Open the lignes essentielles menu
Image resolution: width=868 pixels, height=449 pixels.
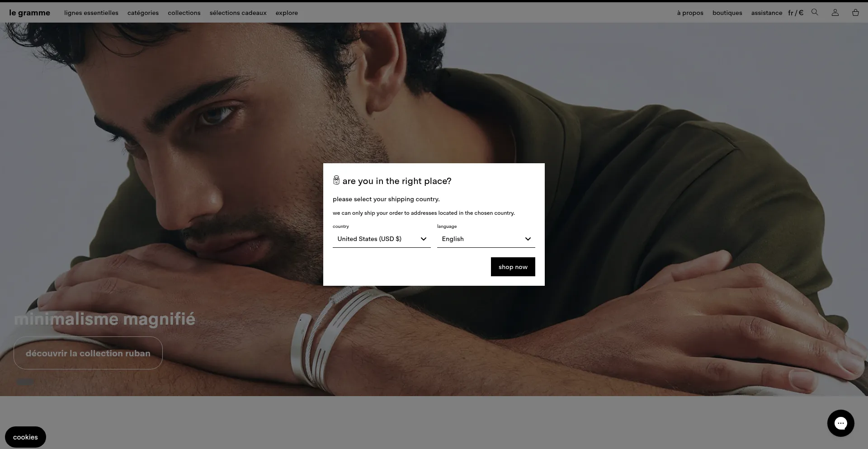(x=91, y=13)
